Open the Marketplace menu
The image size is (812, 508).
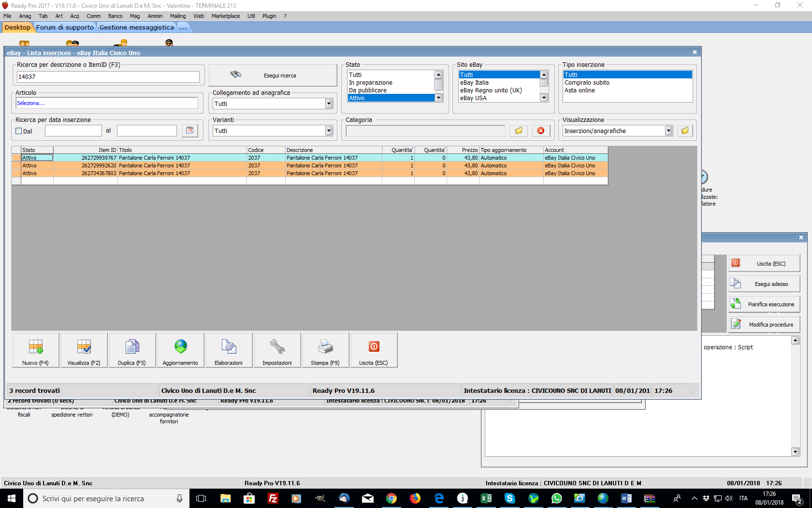pyautogui.click(x=226, y=16)
